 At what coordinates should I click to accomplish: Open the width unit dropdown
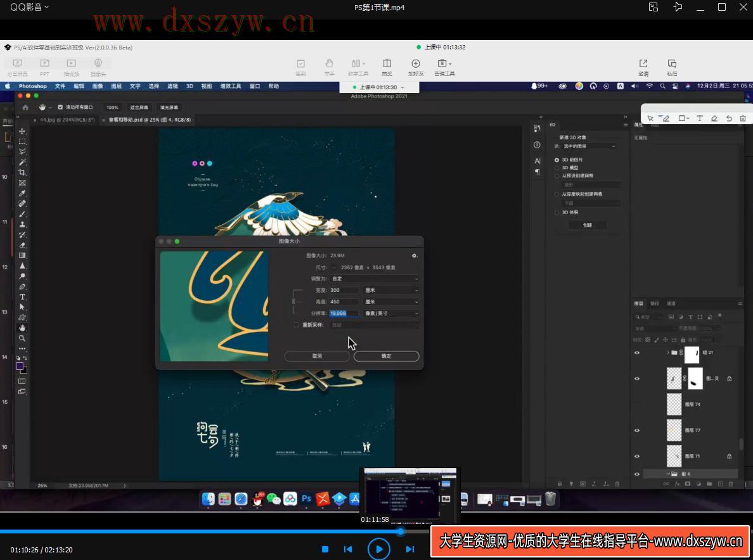point(391,290)
